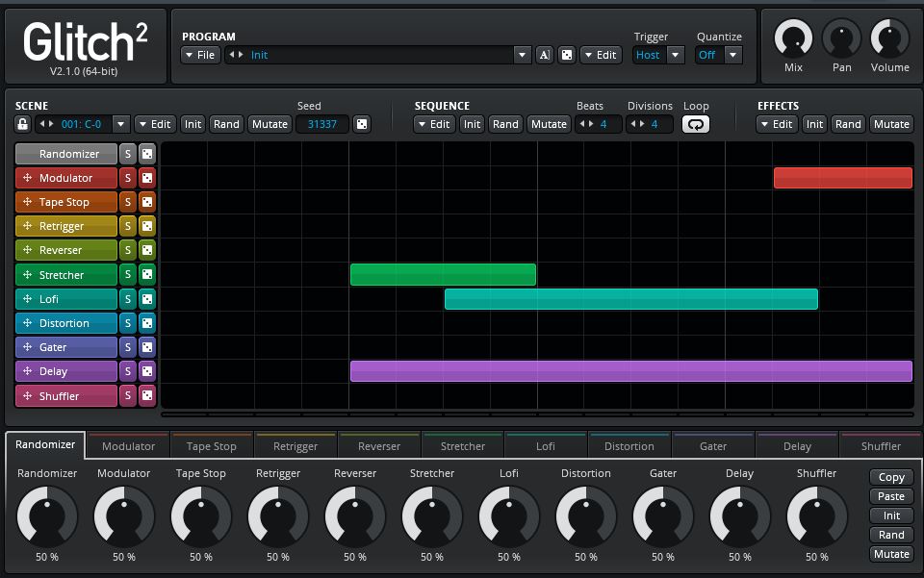Click the Scene Init button
This screenshot has width=924, height=578.
192,124
